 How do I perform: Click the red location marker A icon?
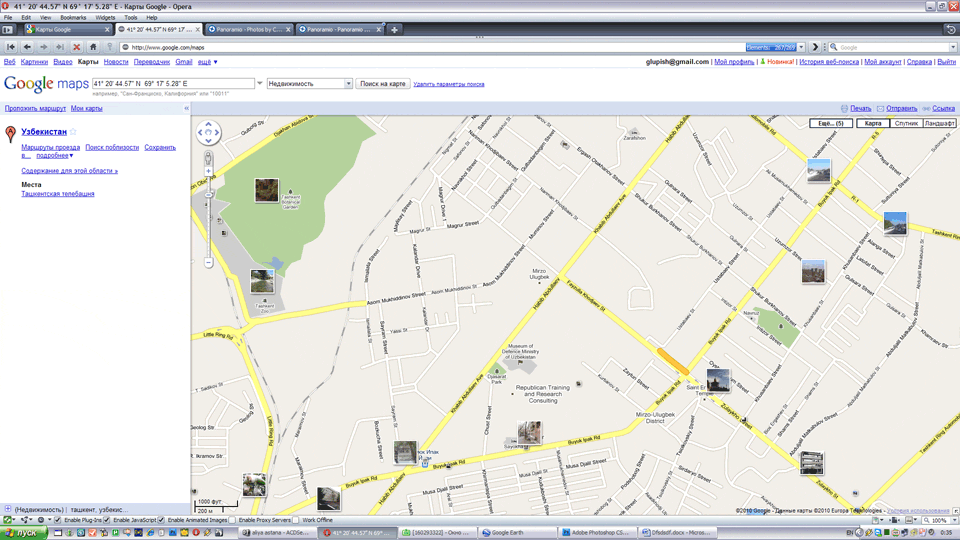pyautogui.click(x=10, y=134)
